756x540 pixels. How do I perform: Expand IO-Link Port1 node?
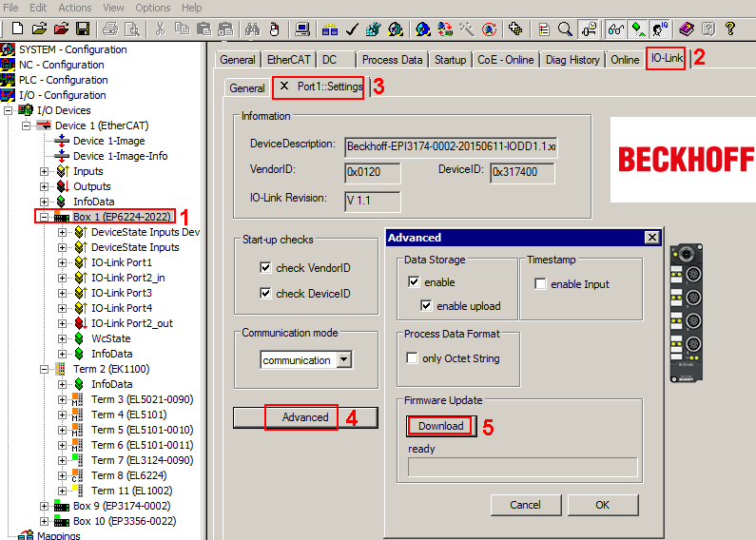(x=62, y=262)
